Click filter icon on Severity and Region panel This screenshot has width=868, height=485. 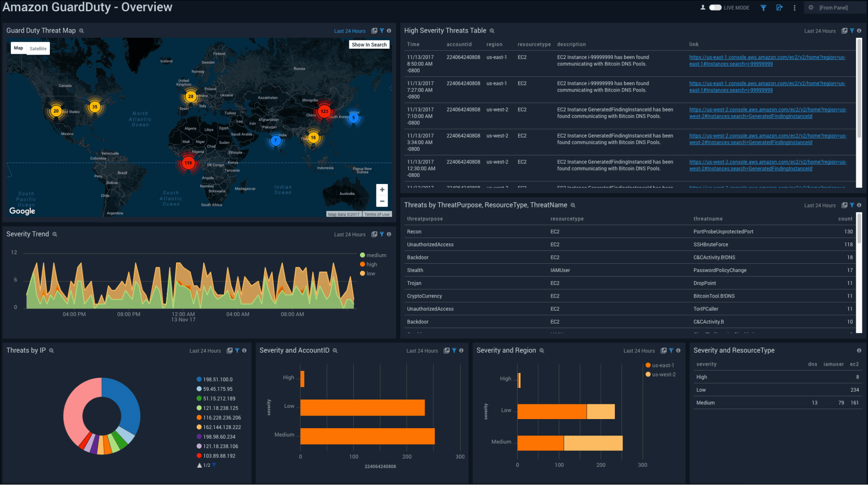pyautogui.click(x=671, y=351)
